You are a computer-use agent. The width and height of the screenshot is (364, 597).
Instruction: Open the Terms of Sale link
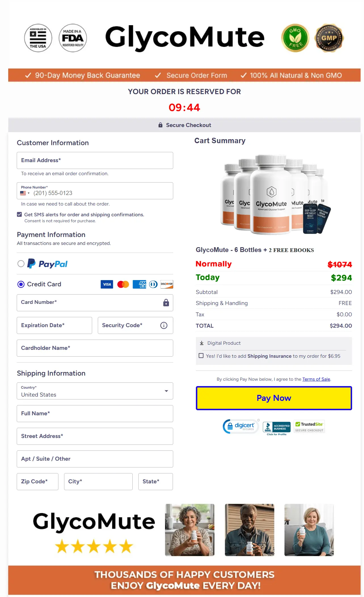click(x=316, y=379)
